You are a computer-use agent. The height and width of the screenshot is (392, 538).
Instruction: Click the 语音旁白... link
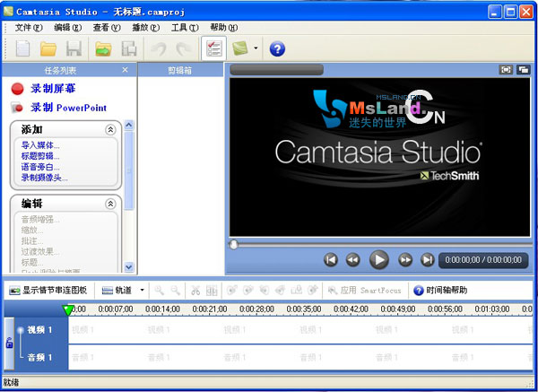pos(40,167)
